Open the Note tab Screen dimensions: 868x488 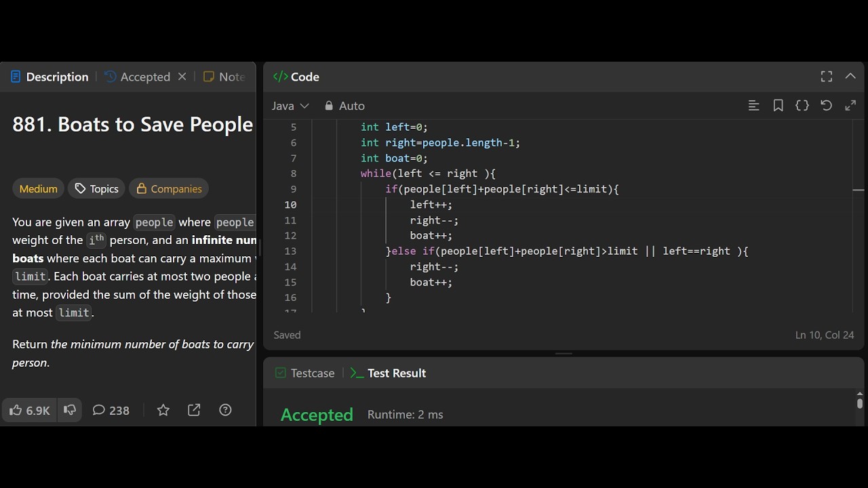(224, 77)
